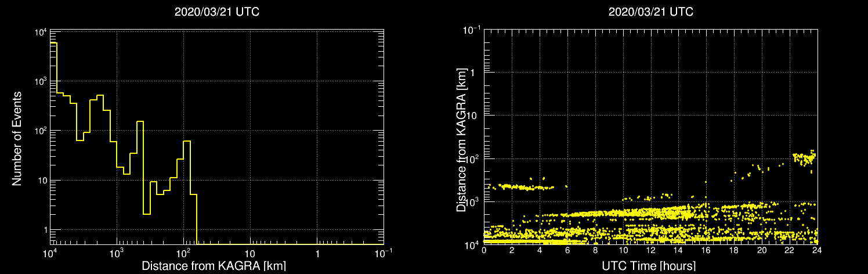Click the 18 tick on UTC Time axis
Viewport: 868px width, 274px height.
pos(734,250)
